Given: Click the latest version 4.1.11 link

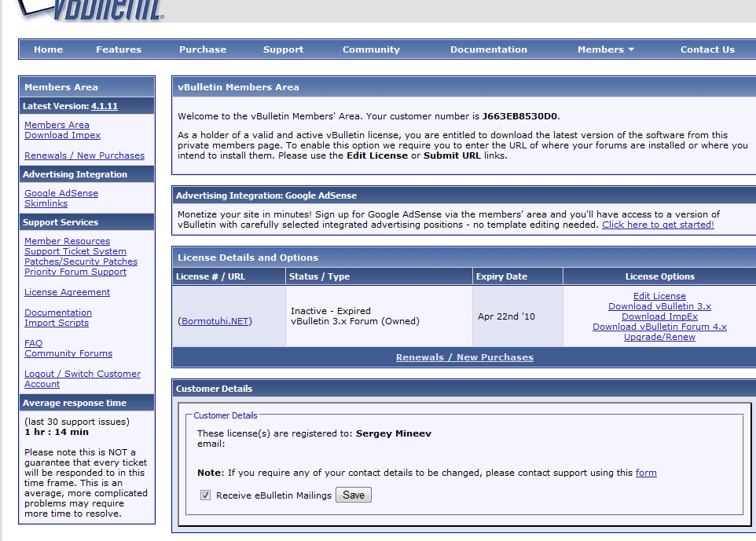Looking at the screenshot, I should 105,106.
